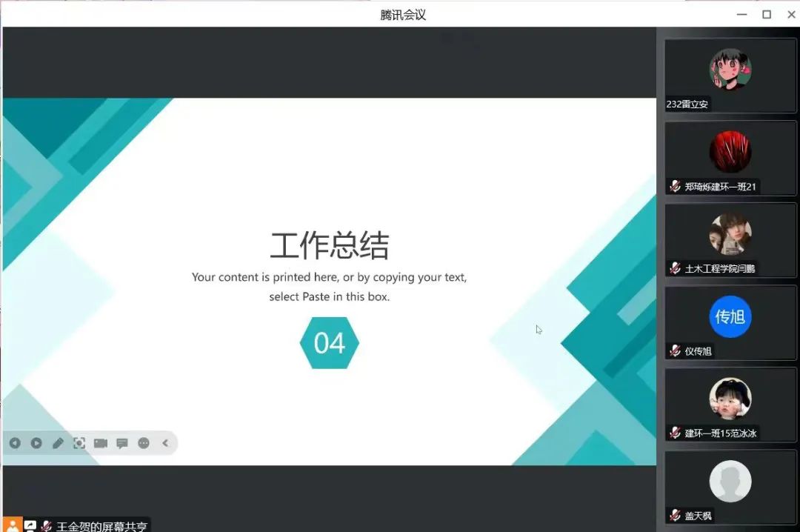
Task: Click the video camera icon in slide toolbar
Action: pyautogui.click(x=101, y=443)
